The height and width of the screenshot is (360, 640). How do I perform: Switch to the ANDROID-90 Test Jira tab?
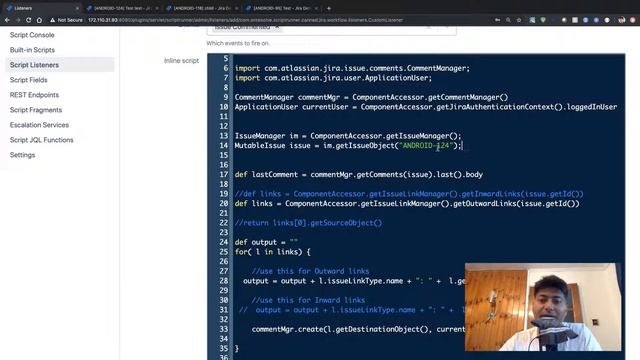(282, 8)
